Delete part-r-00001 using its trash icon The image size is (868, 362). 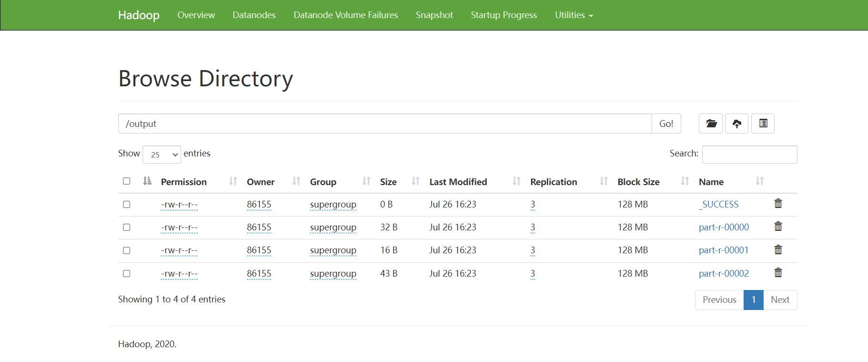tap(778, 250)
